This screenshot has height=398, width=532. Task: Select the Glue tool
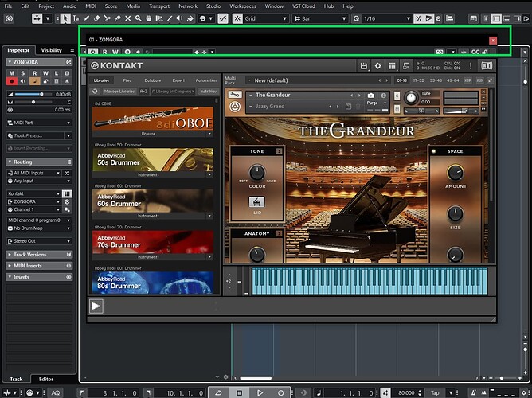pos(117,18)
